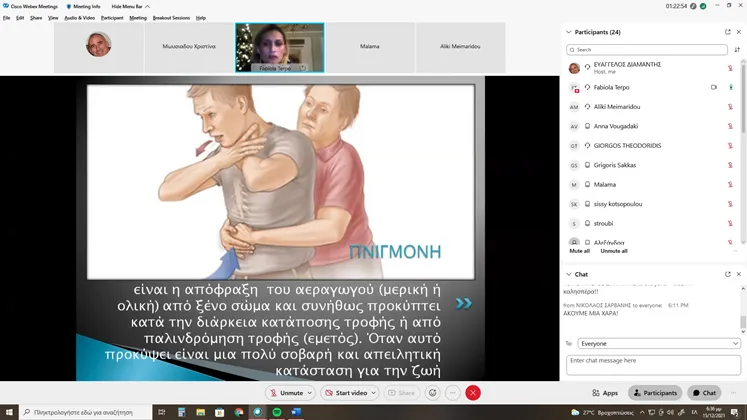Open the Audio & Video menu
The image size is (747, 420).
(x=79, y=18)
